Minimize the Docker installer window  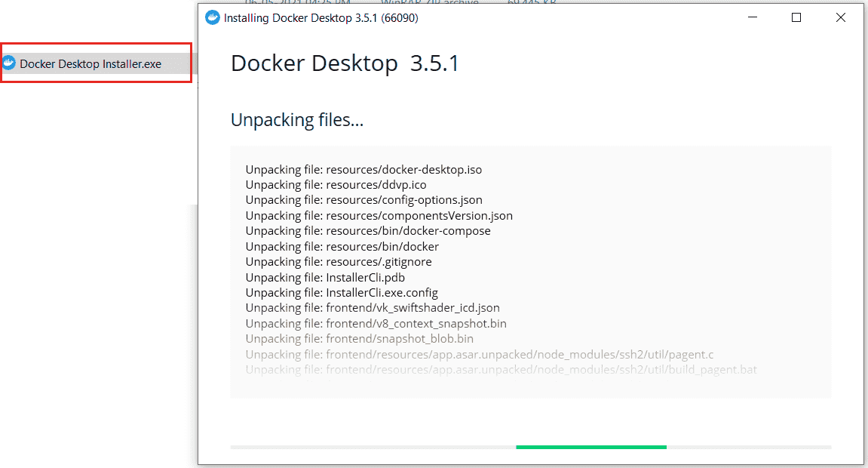[753, 17]
